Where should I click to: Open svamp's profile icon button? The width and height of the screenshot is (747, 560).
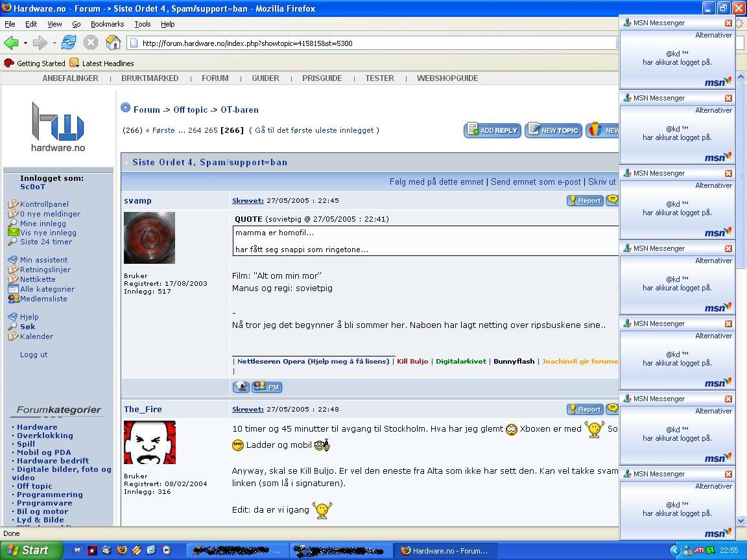(241, 387)
